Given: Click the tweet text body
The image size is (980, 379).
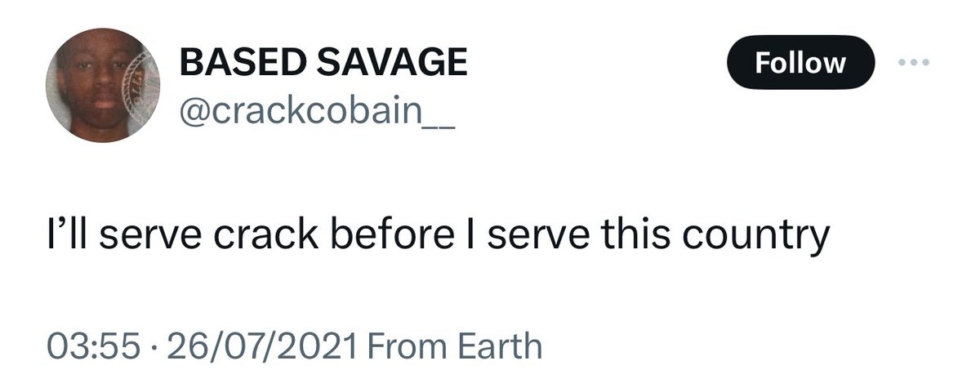Looking at the screenshot, I should coord(437,238).
